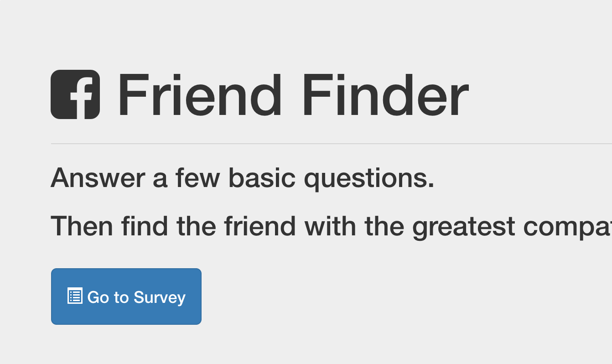Click the list icon in the survey button
The height and width of the screenshot is (364, 612).
75,296
